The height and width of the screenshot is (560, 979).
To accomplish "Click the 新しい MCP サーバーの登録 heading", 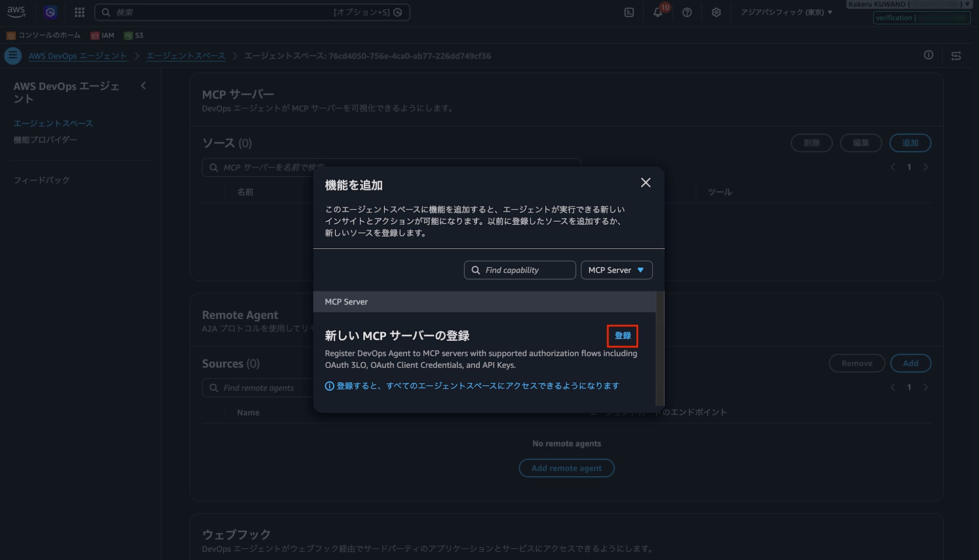I will coord(397,336).
